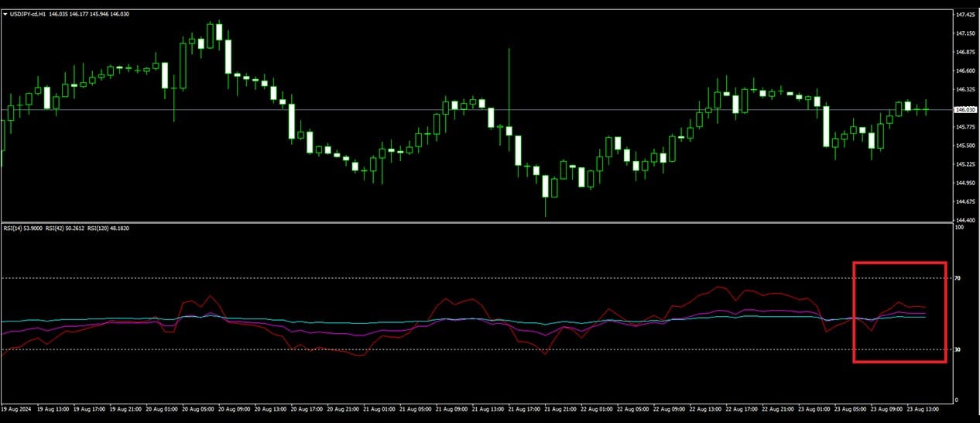
Task: Click the current price tag 146.030
Action: pyautogui.click(x=965, y=109)
